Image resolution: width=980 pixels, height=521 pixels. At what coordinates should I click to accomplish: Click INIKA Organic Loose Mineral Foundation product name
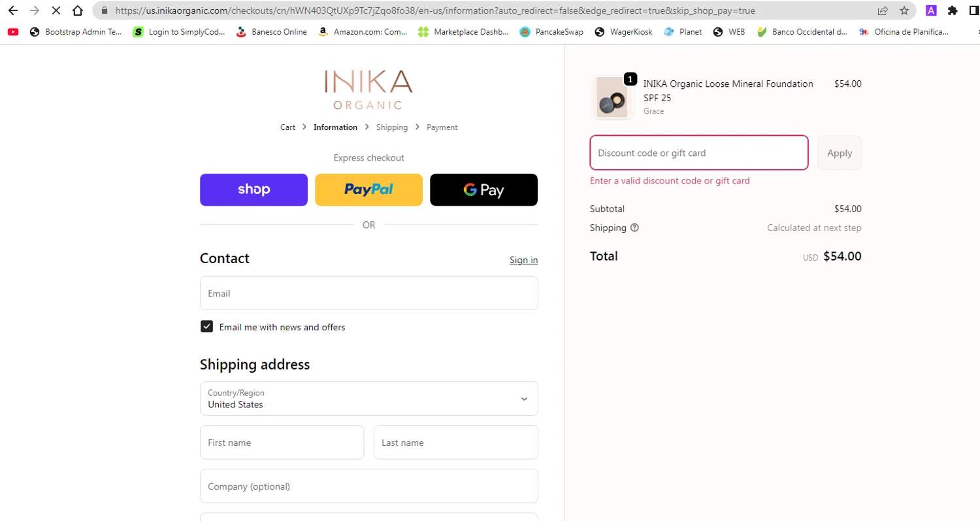click(728, 91)
